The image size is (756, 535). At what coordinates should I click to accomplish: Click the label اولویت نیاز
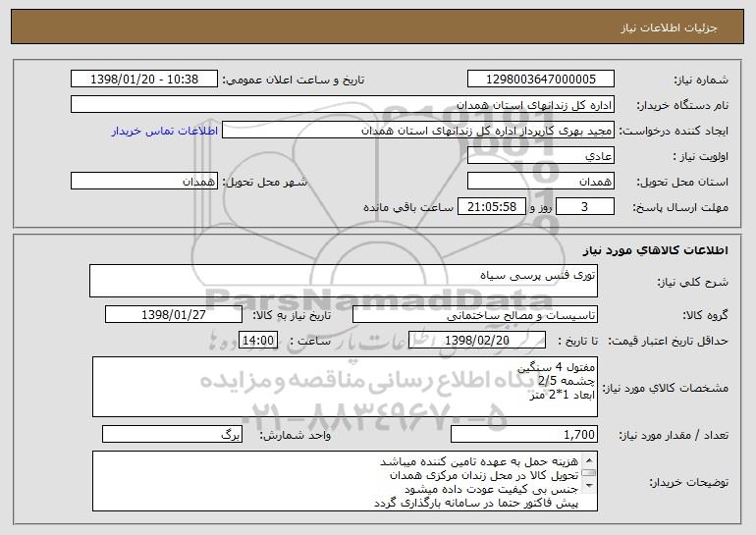click(701, 157)
